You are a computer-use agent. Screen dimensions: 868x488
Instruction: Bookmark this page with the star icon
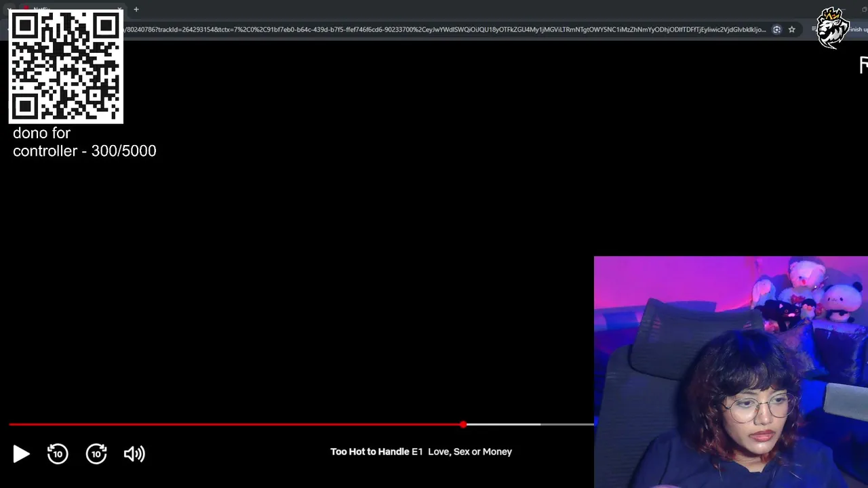(791, 29)
